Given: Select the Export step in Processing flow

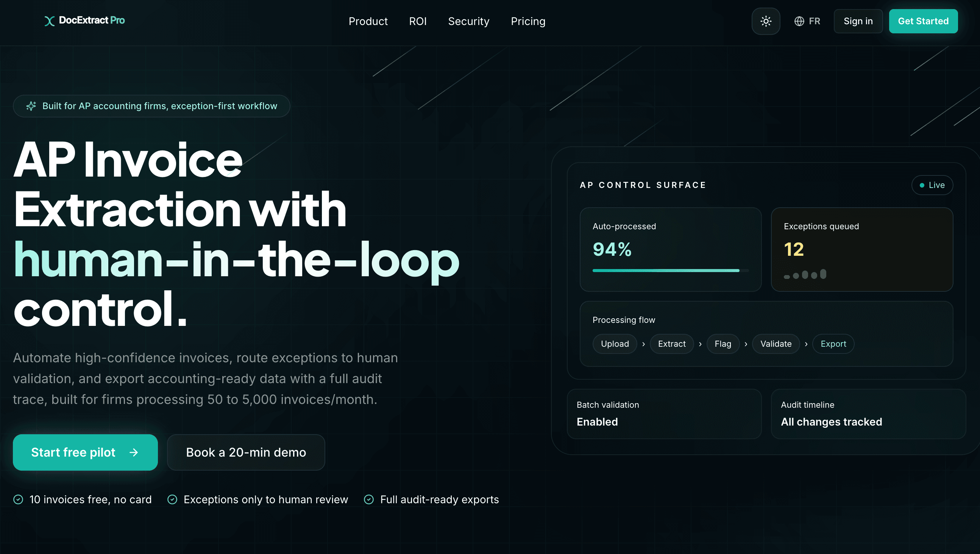Looking at the screenshot, I should click(833, 344).
